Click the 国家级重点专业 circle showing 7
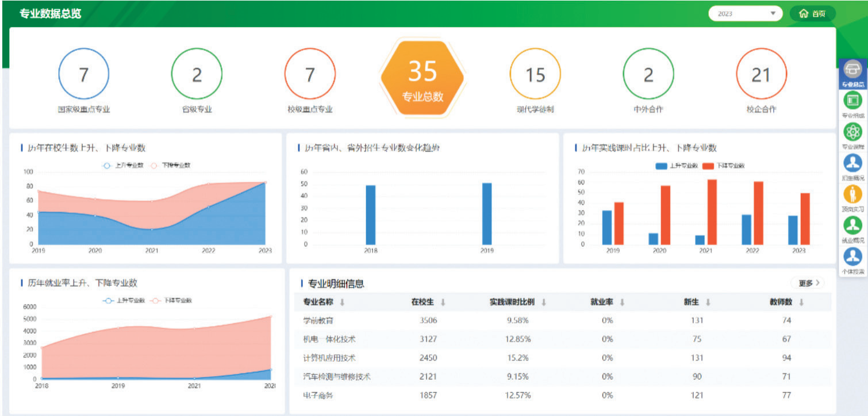The height and width of the screenshot is (416, 868). click(x=84, y=74)
